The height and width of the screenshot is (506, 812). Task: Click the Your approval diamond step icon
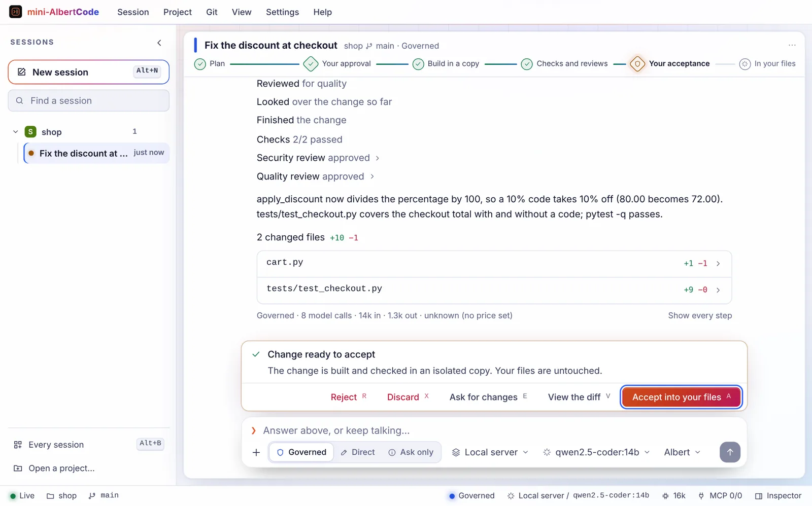(311, 64)
